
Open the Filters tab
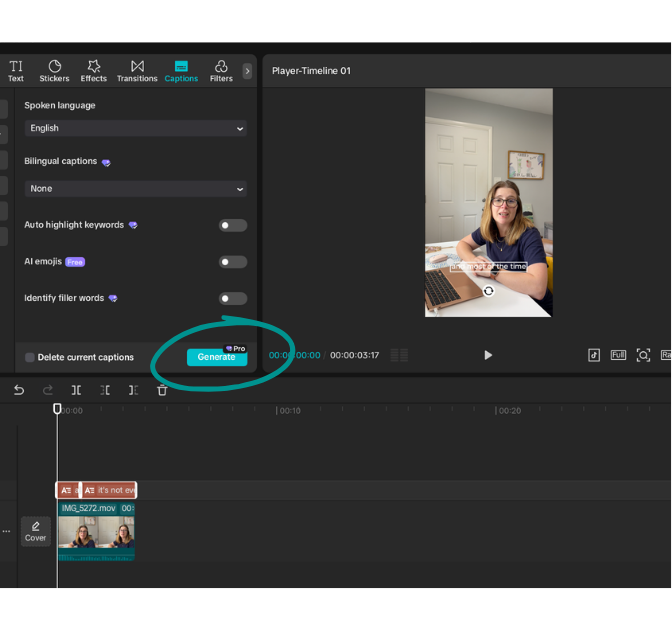point(221,71)
